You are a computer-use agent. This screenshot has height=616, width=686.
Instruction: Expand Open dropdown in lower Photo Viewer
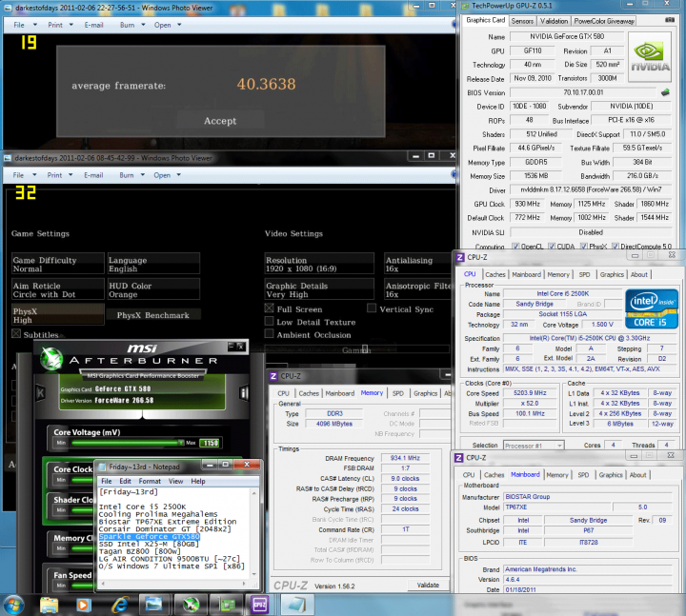[179, 175]
